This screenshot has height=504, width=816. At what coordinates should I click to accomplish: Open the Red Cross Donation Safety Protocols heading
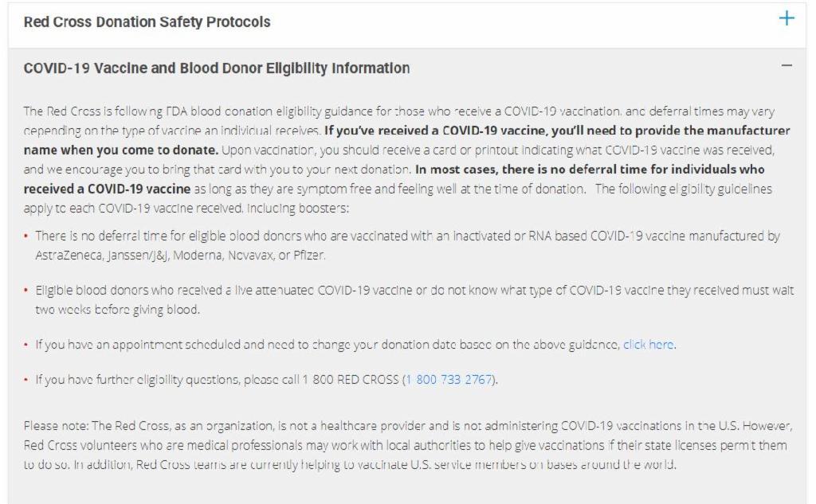[x=147, y=21]
